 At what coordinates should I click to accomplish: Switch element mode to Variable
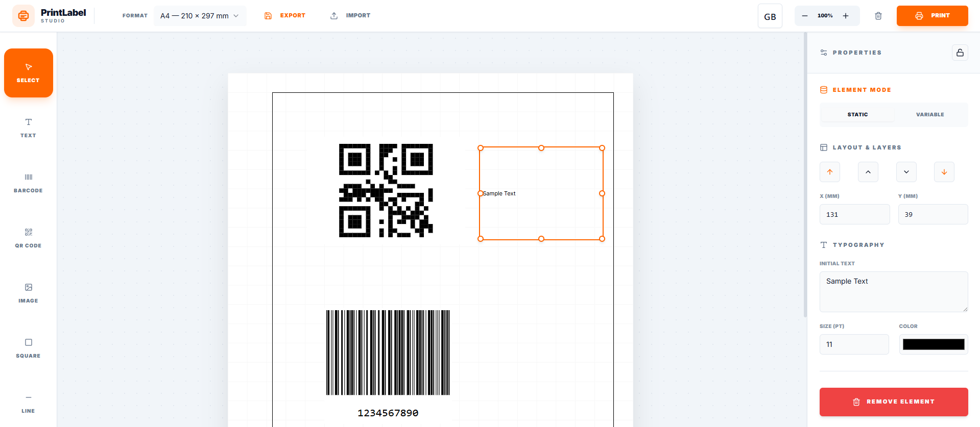930,115
